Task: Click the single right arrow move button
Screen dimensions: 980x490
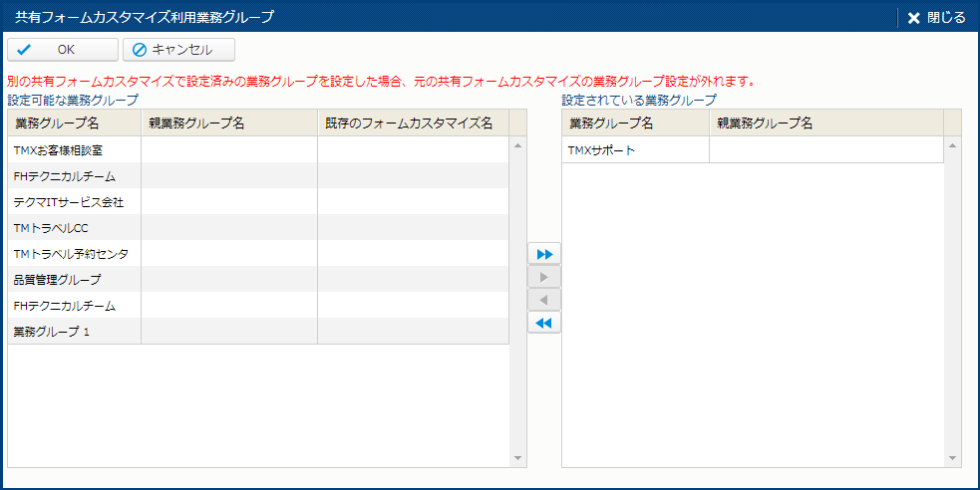Action: click(x=543, y=277)
